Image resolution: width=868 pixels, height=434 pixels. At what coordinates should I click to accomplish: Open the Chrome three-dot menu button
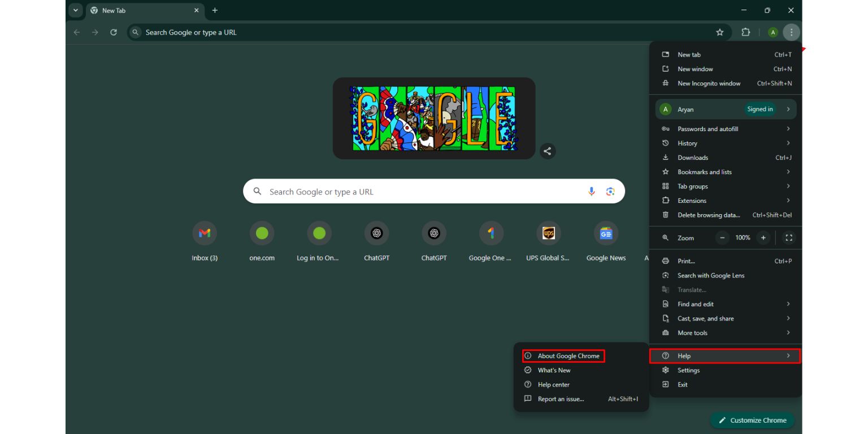[x=791, y=32]
